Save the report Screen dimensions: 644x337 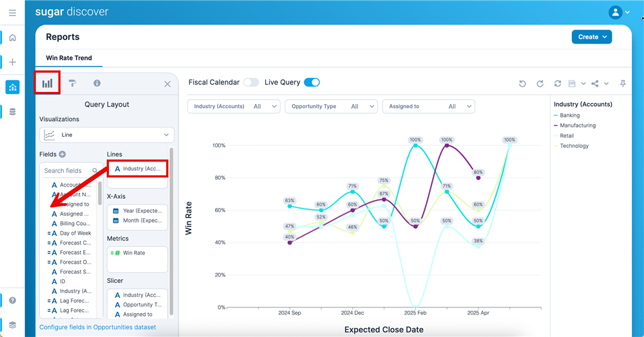pyautogui.click(x=572, y=84)
